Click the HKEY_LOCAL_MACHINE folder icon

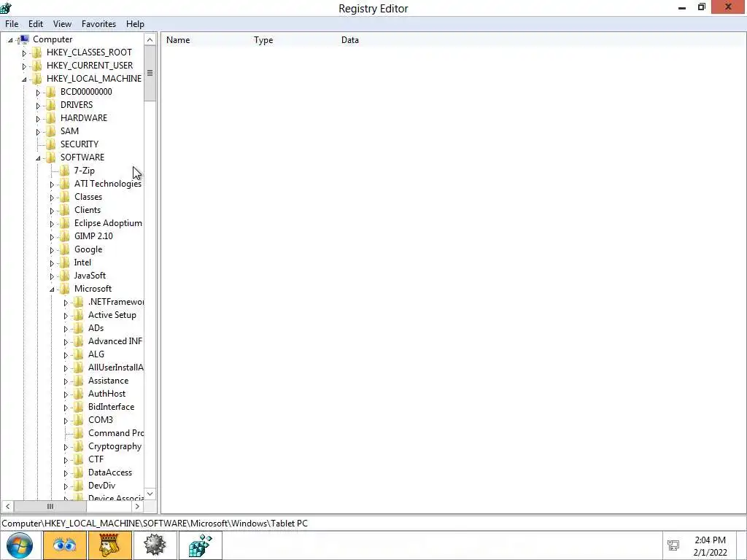pos(37,79)
